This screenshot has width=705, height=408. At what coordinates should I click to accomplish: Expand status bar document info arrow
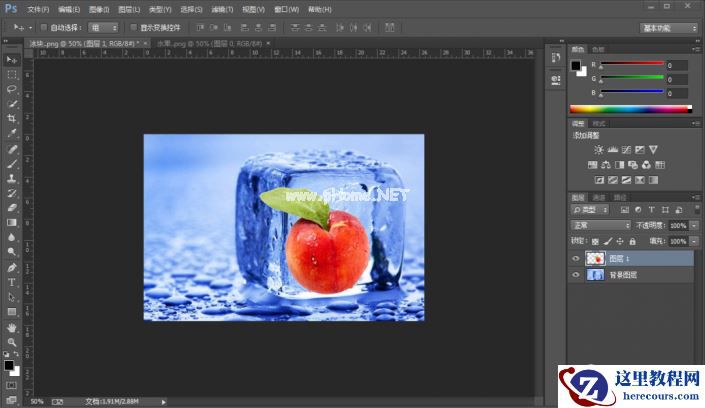(164, 402)
